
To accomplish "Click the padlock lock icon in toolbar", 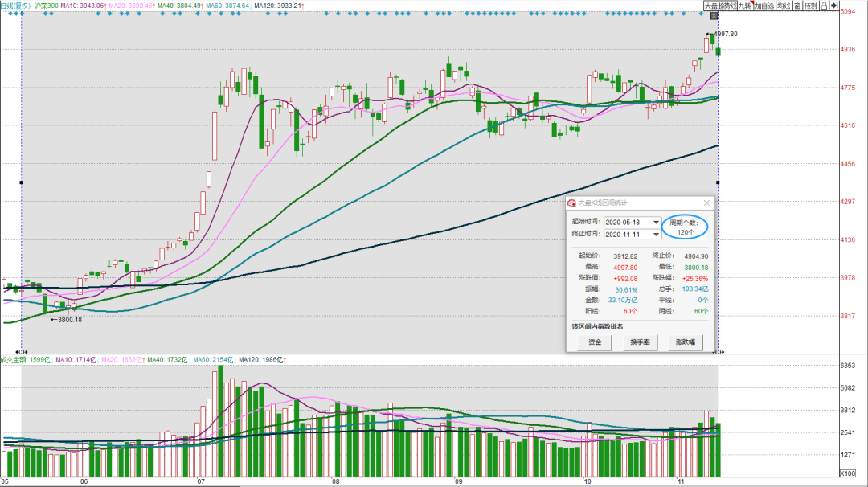I will click(824, 6).
